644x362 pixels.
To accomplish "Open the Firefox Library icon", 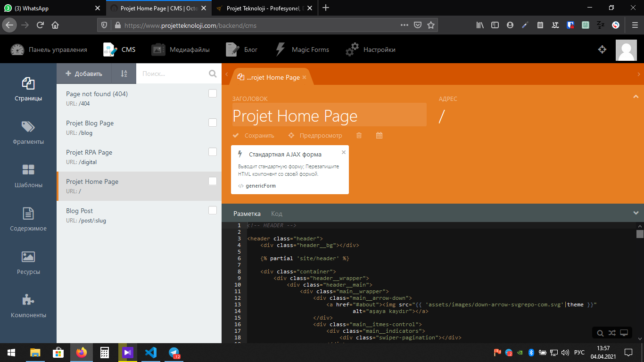I will coord(480,25).
